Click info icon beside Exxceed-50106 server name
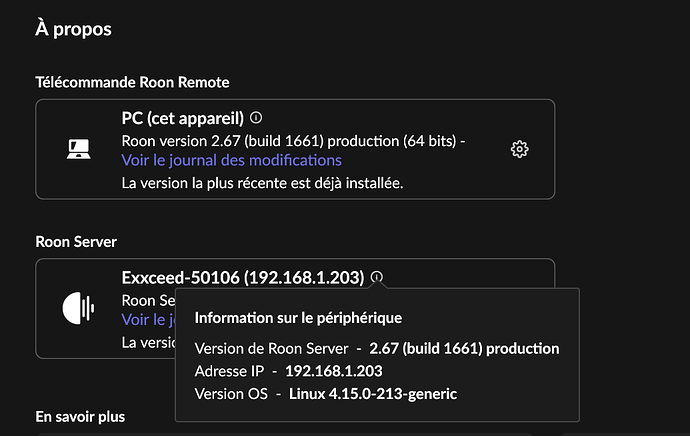This screenshot has width=690, height=436. point(377,277)
